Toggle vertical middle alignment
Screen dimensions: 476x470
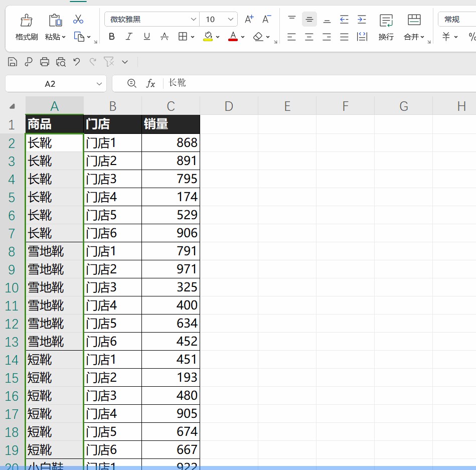[x=309, y=20]
